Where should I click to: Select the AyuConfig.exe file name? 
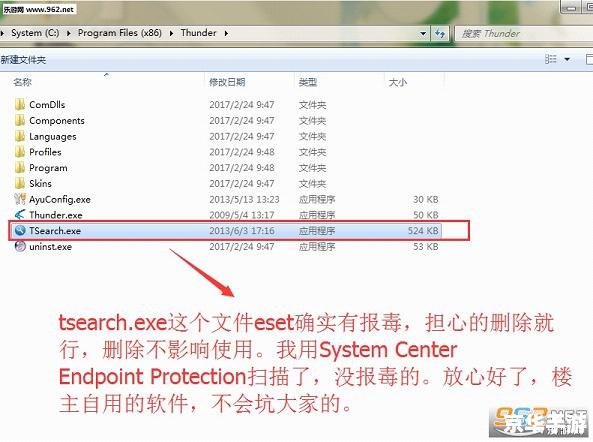tap(60, 199)
